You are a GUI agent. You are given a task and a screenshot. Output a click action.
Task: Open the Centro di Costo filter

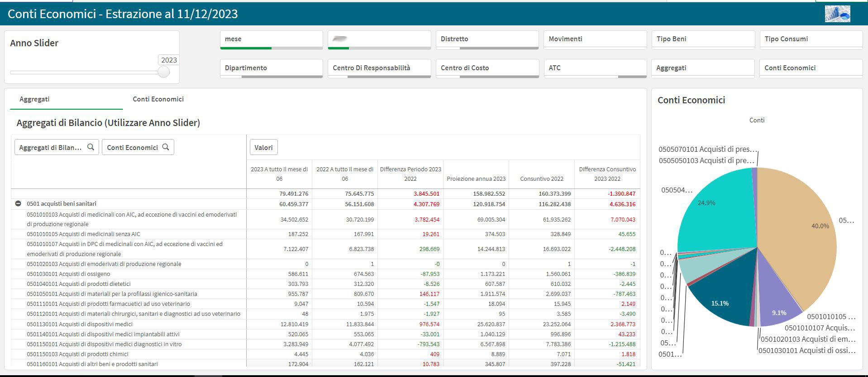click(x=487, y=68)
